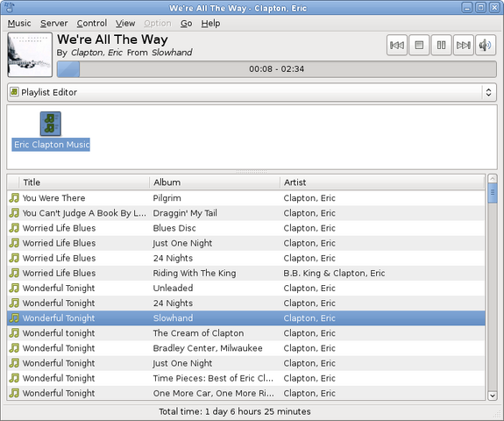Image resolution: width=504 pixels, height=421 pixels.
Task: Select Worried Life Blues from Just One Night
Action: (x=246, y=243)
